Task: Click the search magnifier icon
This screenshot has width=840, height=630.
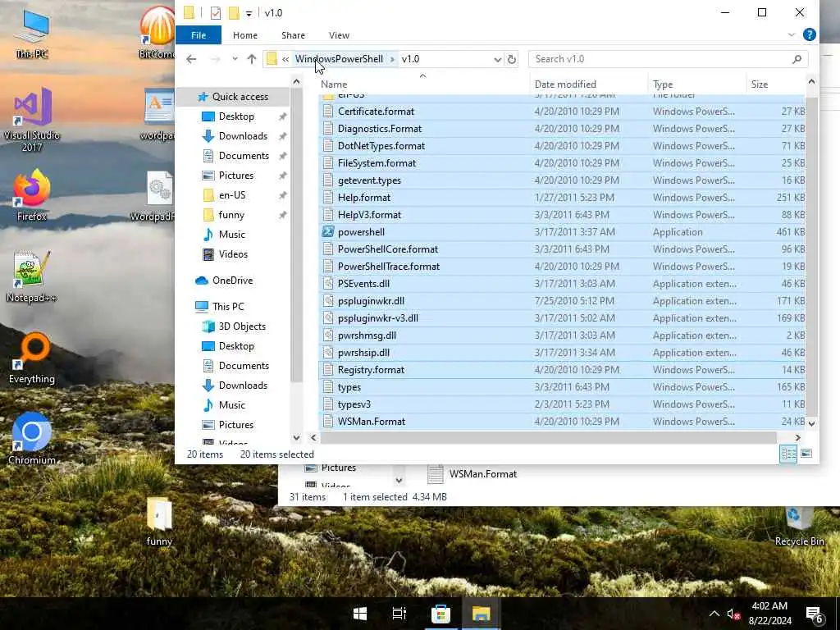Action: click(x=797, y=59)
